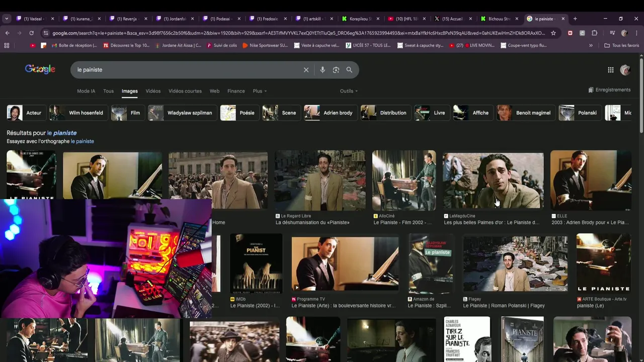Expand the Plus menu in search filters
Viewport: 644px width, 362px height.
click(260, 91)
